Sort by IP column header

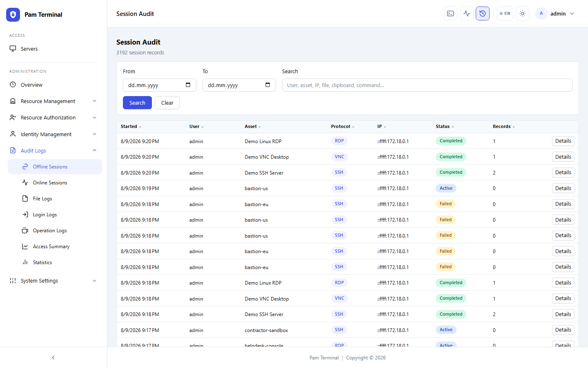pos(382,127)
